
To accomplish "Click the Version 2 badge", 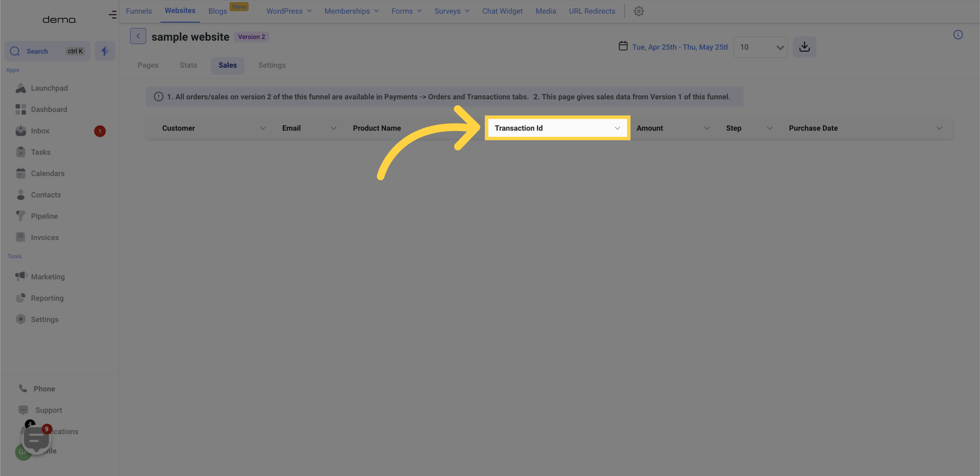I will pos(251,37).
